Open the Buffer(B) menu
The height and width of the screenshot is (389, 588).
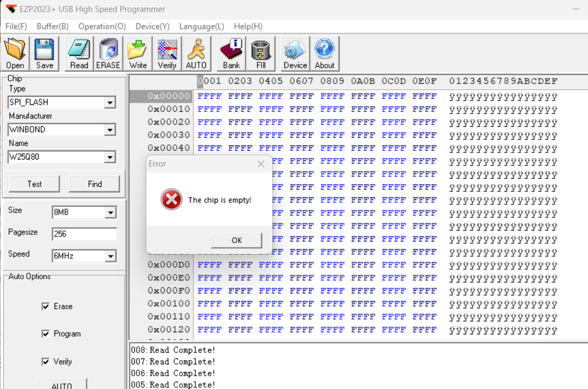pyautogui.click(x=52, y=27)
